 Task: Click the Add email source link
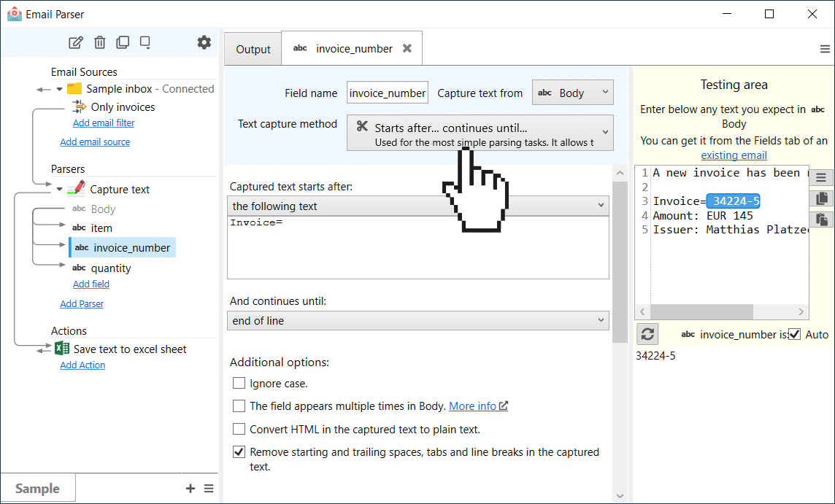coord(95,142)
